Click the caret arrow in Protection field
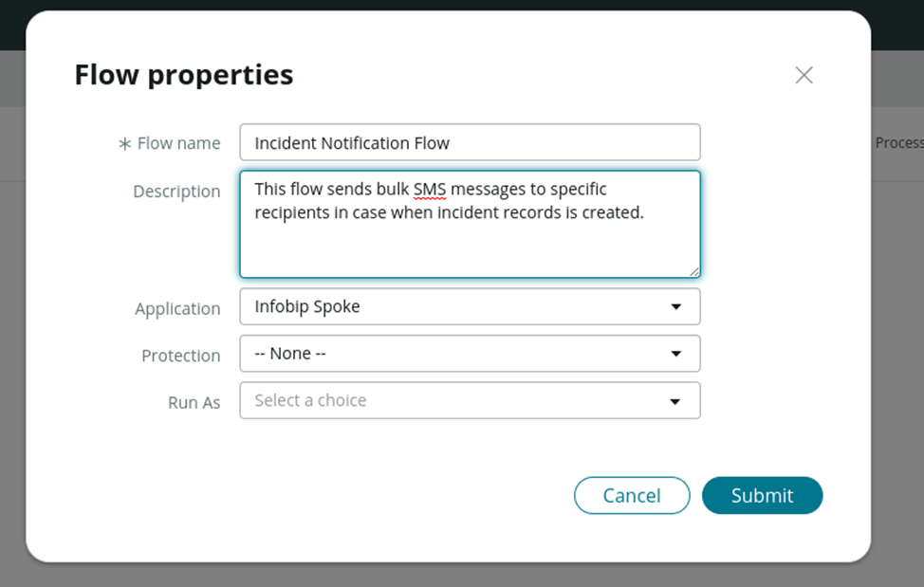Image resolution: width=924 pixels, height=587 pixels. point(675,354)
